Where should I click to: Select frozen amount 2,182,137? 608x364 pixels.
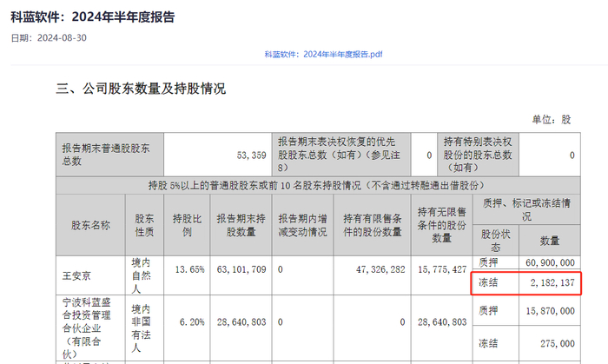coord(552,282)
